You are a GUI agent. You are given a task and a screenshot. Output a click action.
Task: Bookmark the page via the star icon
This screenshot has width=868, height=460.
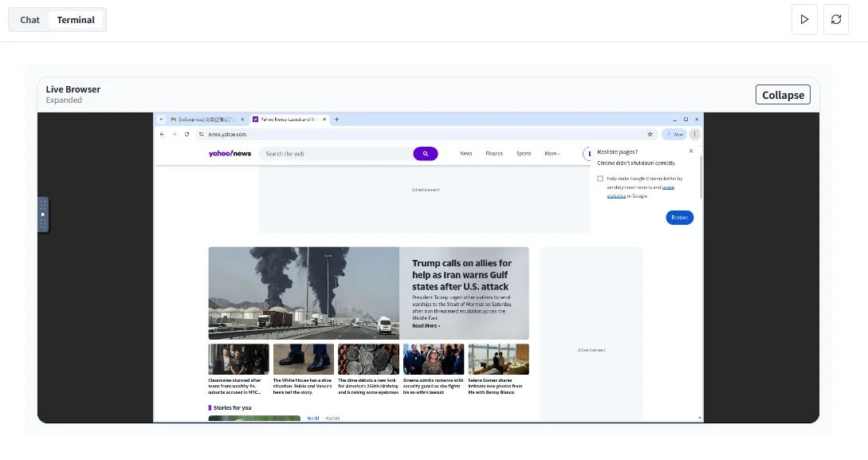point(649,134)
